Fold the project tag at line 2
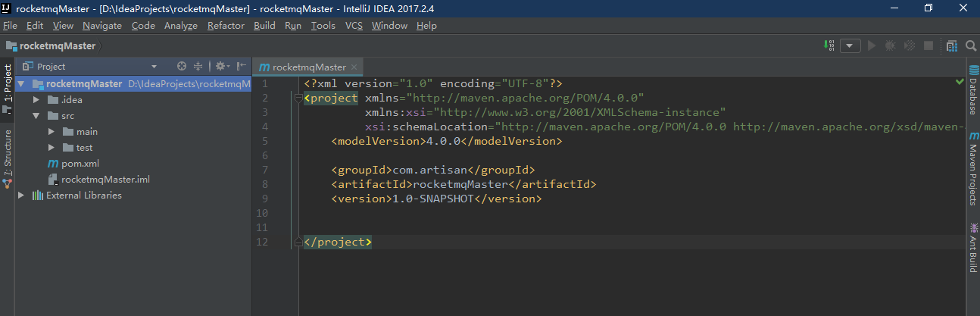Image resolution: width=980 pixels, height=316 pixels. click(298, 98)
